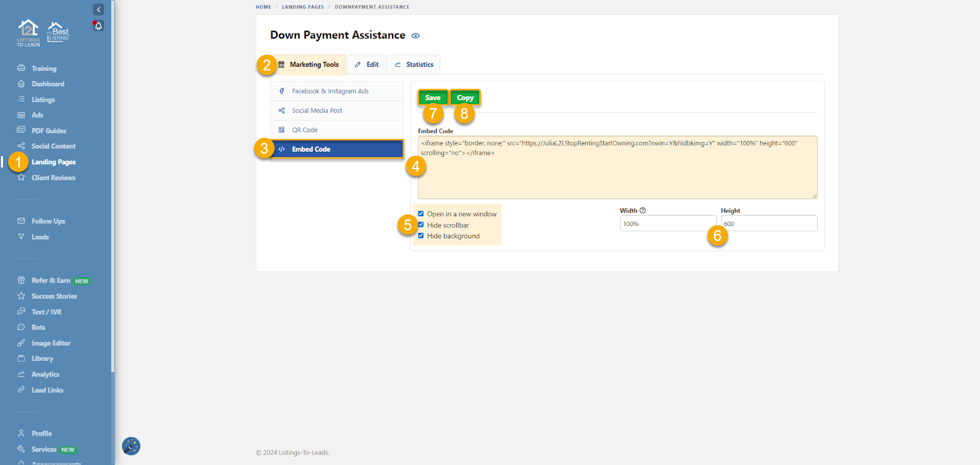Select Facebook & Instagram Ads option

pyautogui.click(x=330, y=91)
